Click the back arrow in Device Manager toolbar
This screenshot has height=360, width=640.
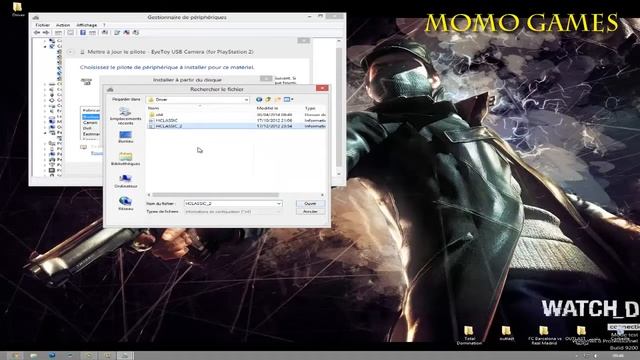click(37, 32)
